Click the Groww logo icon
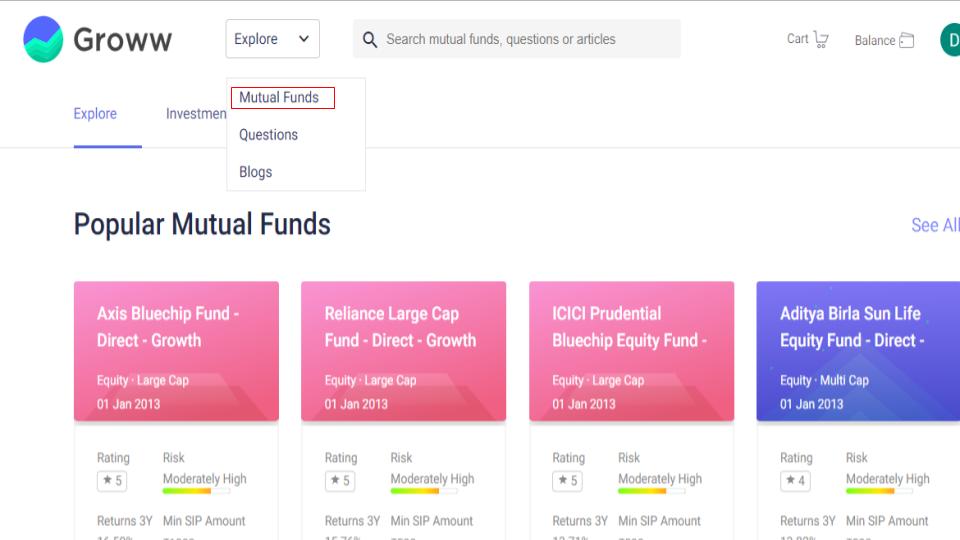This screenshot has width=960, height=540. pyautogui.click(x=43, y=39)
